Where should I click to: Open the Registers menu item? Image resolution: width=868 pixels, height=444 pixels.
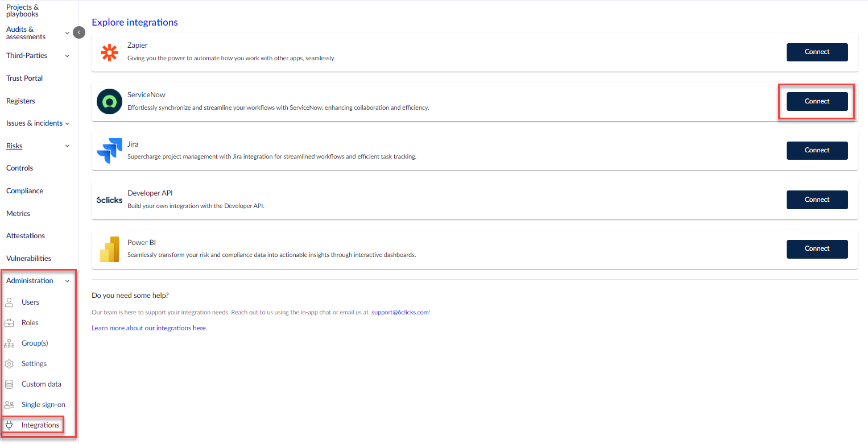pyautogui.click(x=20, y=101)
